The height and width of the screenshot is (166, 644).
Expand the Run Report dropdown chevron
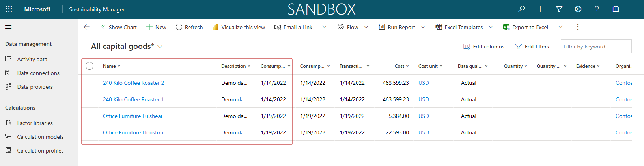(x=423, y=27)
